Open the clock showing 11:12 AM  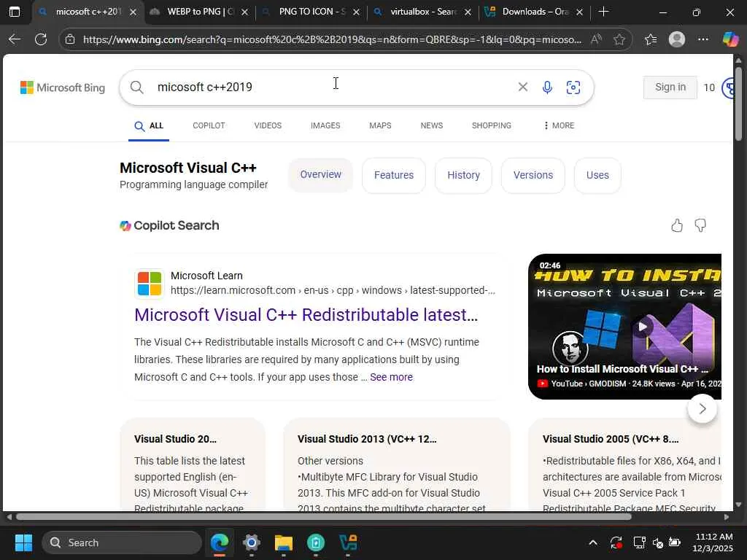point(713,542)
